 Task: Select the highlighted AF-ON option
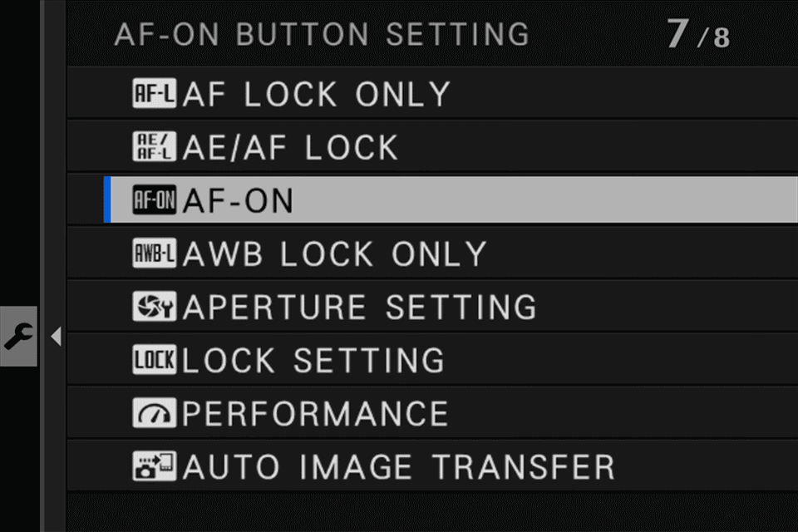(238, 201)
